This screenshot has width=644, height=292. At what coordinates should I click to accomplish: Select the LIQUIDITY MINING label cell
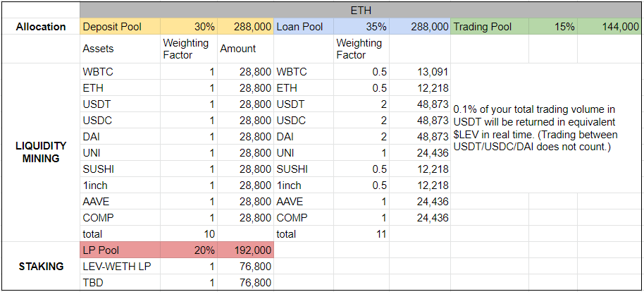(x=41, y=152)
